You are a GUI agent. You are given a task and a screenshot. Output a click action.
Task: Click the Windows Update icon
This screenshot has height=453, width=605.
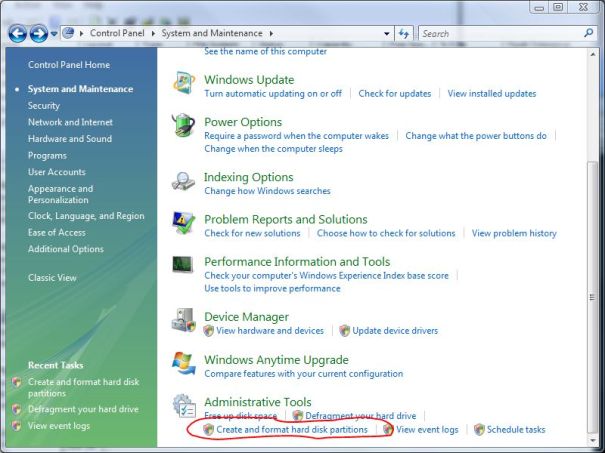(x=184, y=84)
